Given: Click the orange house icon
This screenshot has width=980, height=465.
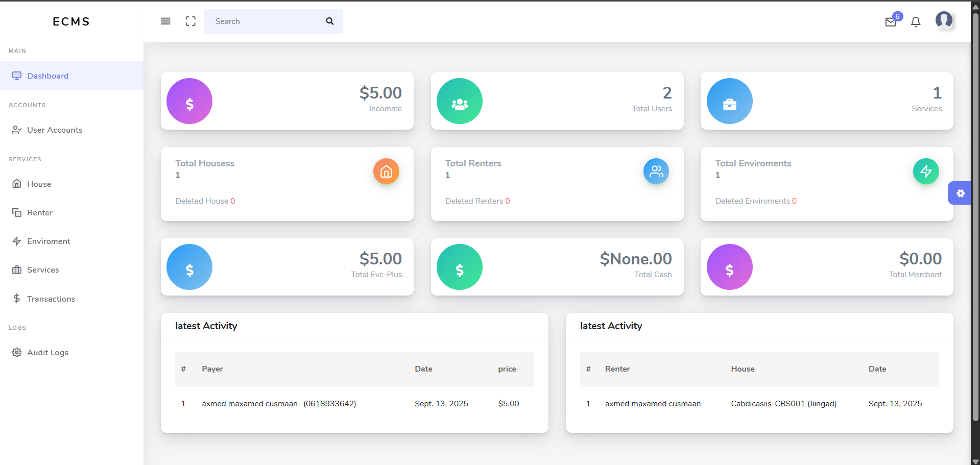Looking at the screenshot, I should 386,172.
